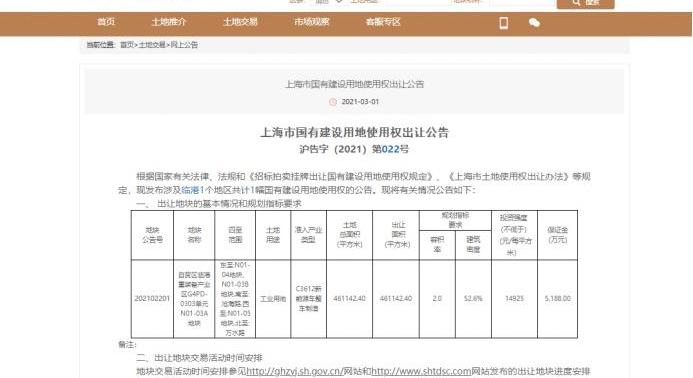Click the blue 022 announcement number

pos(390,149)
